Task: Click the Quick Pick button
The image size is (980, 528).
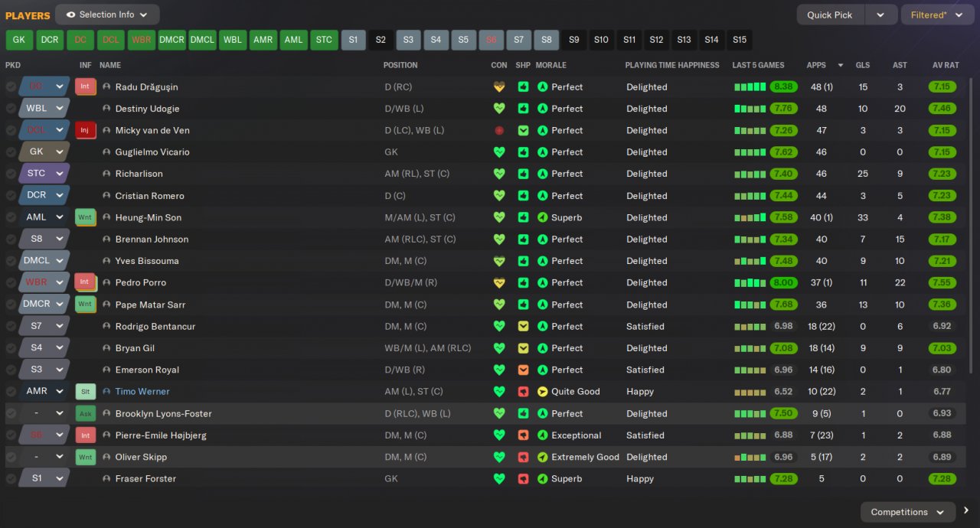Action: pos(830,15)
